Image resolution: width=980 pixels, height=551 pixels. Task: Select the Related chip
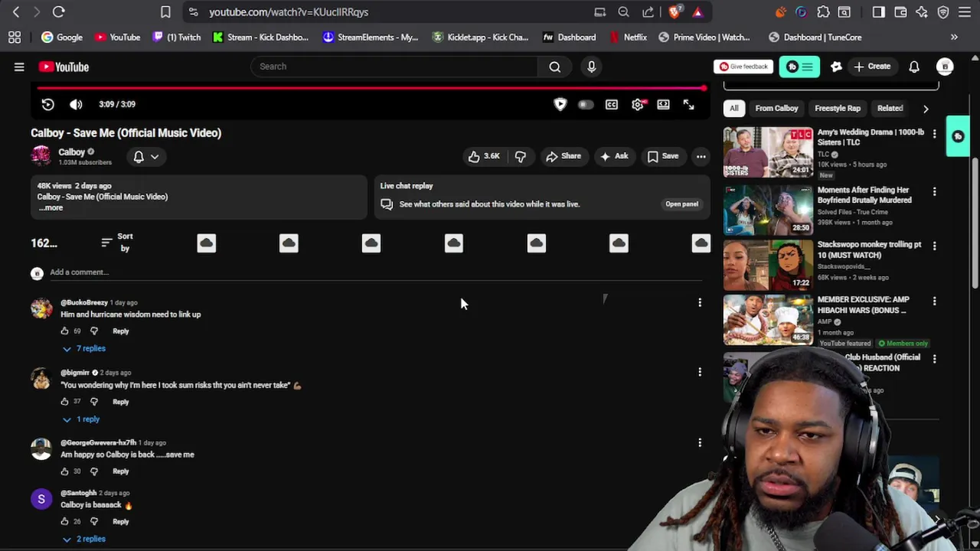click(x=890, y=109)
